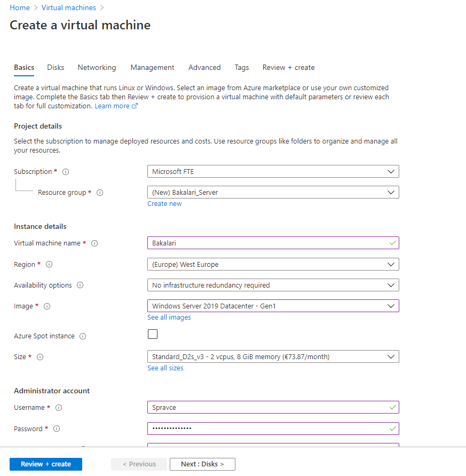Click info icon next to Azure Spot instance
Viewport: 466px width, 476px height.
(83, 336)
